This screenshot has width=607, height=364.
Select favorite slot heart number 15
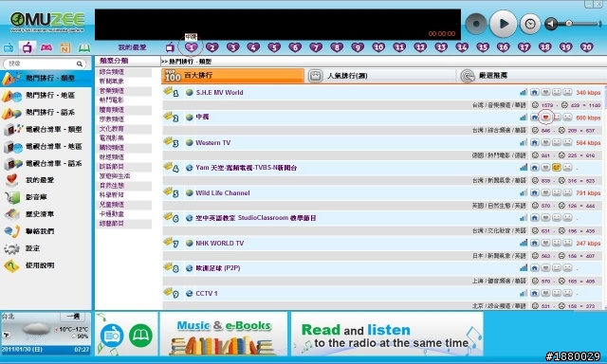pyautogui.click(x=483, y=47)
